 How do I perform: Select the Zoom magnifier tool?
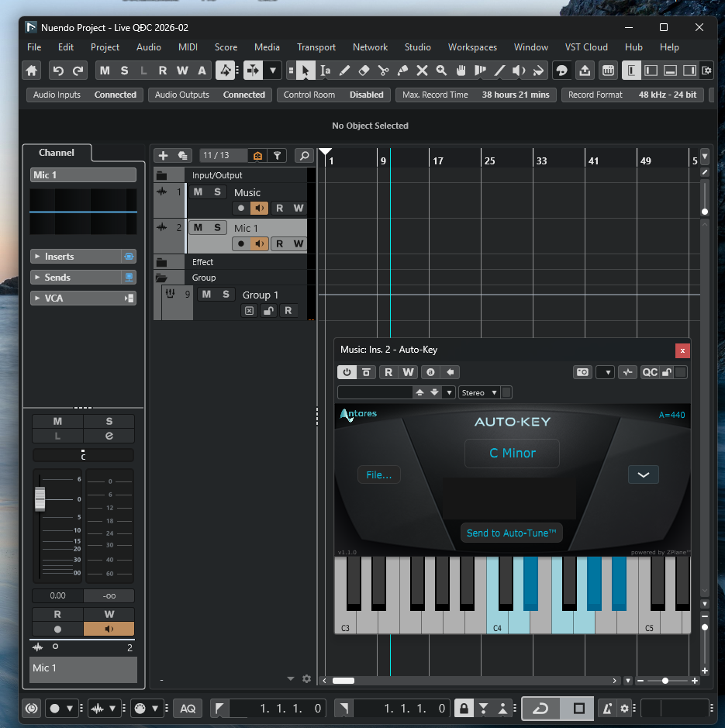(x=442, y=71)
